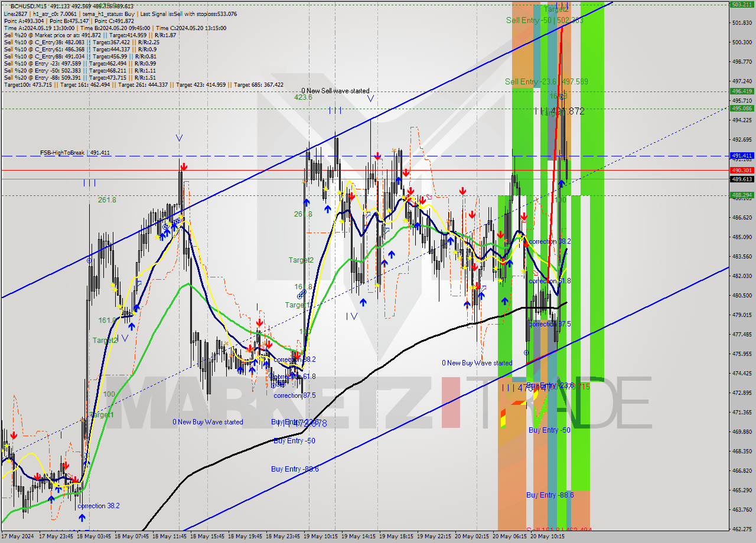Click the 'Buy Entry -88.6' label above '18 May 23:45'
Image resolution: width=756 pixels, height=543 pixels.
[295, 469]
